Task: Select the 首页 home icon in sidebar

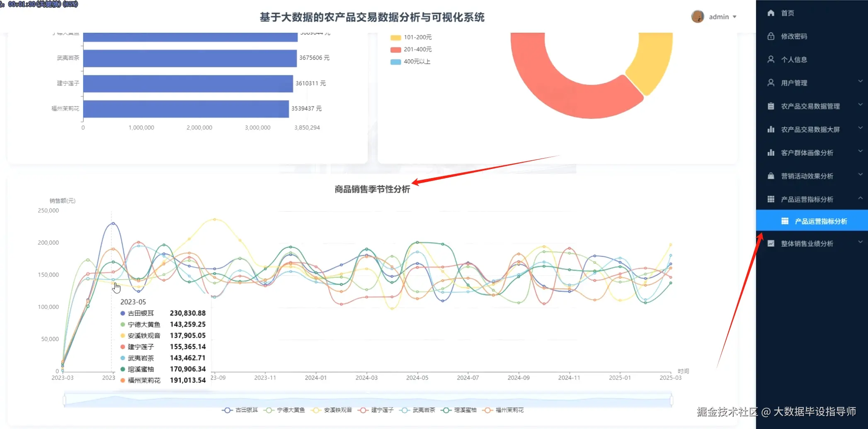Action: point(771,13)
